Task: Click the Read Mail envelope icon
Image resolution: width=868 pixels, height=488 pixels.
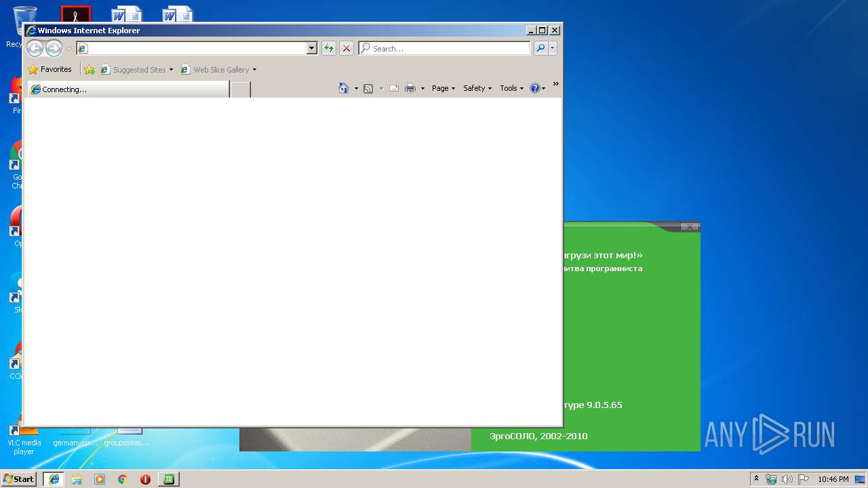Action: (x=393, y=88)
